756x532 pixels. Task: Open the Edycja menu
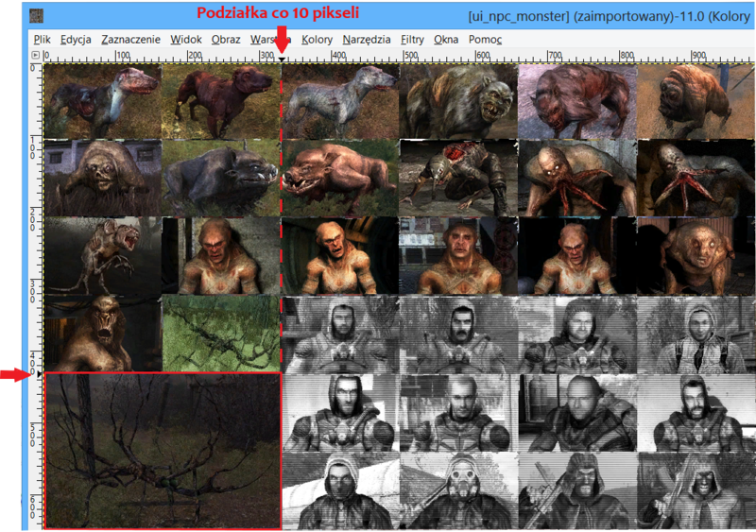tap(76, 40)
